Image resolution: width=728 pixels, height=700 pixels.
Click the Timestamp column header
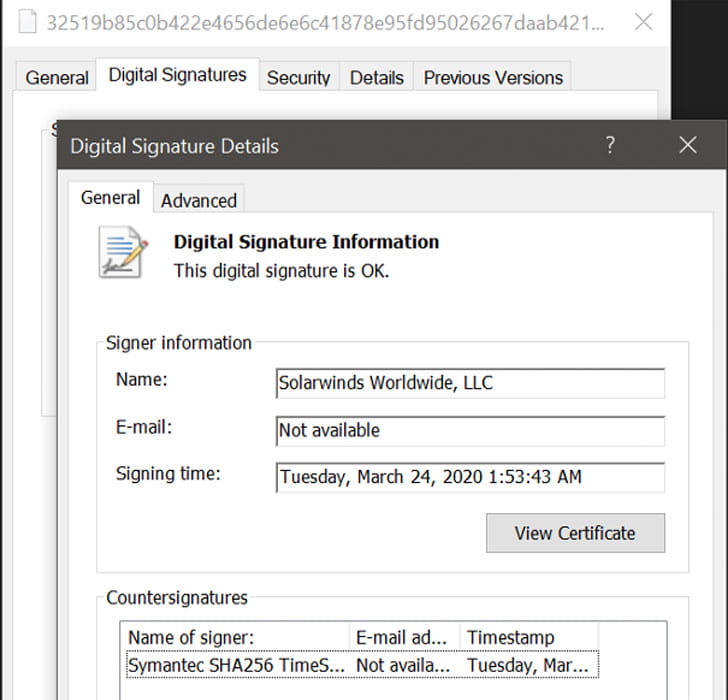pyautogui.click(x=527, y=638)
